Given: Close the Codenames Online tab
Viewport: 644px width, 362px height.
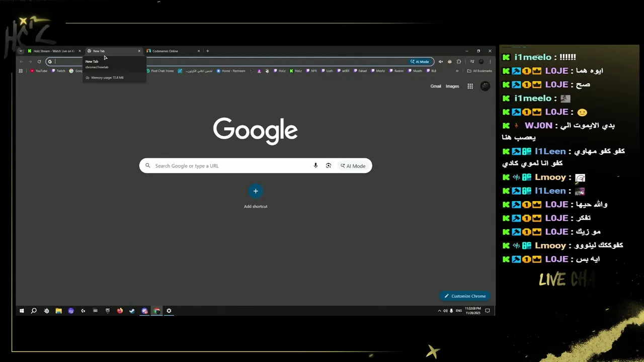Looking at the screenshot, I should tap(199, 51).
